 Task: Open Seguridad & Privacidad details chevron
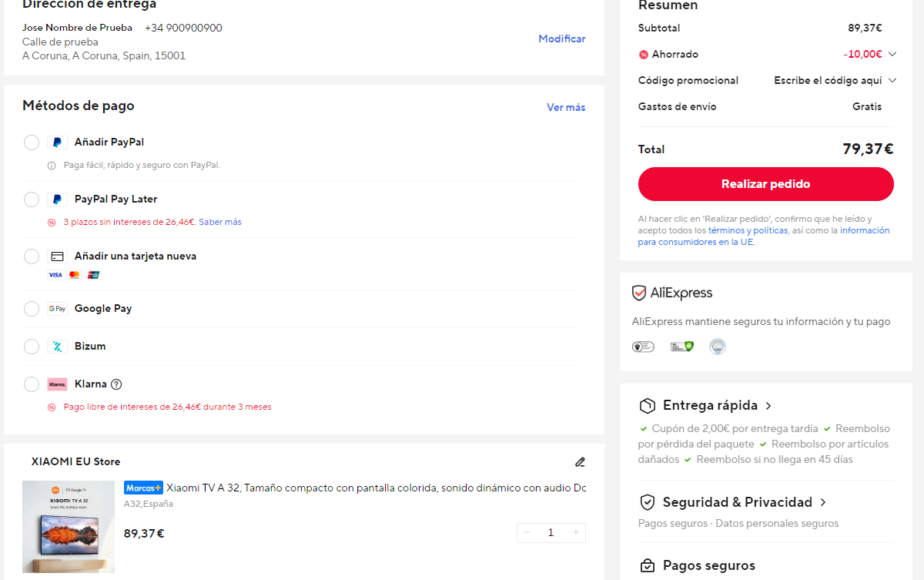tap(823, 502)
